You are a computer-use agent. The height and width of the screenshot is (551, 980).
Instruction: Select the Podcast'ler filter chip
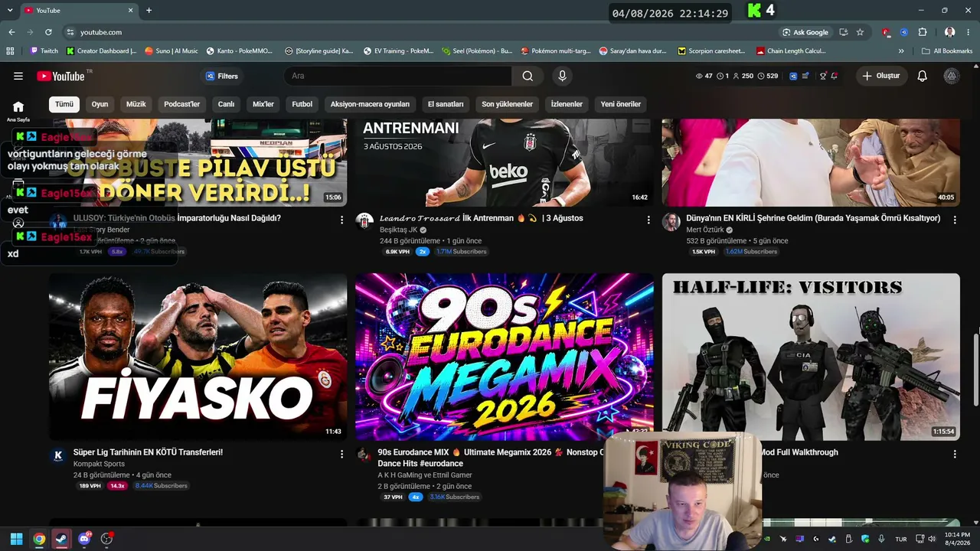pos(181,104)
